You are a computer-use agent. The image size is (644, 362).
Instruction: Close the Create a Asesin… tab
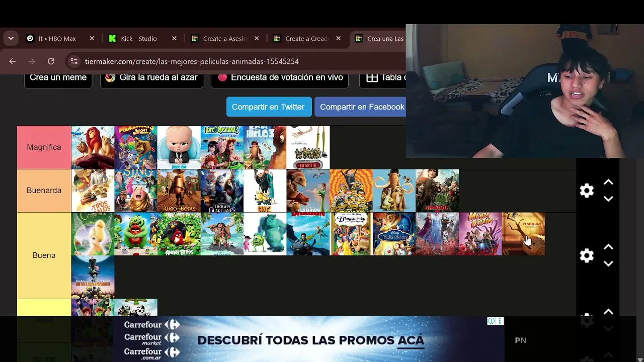point(257,39)
